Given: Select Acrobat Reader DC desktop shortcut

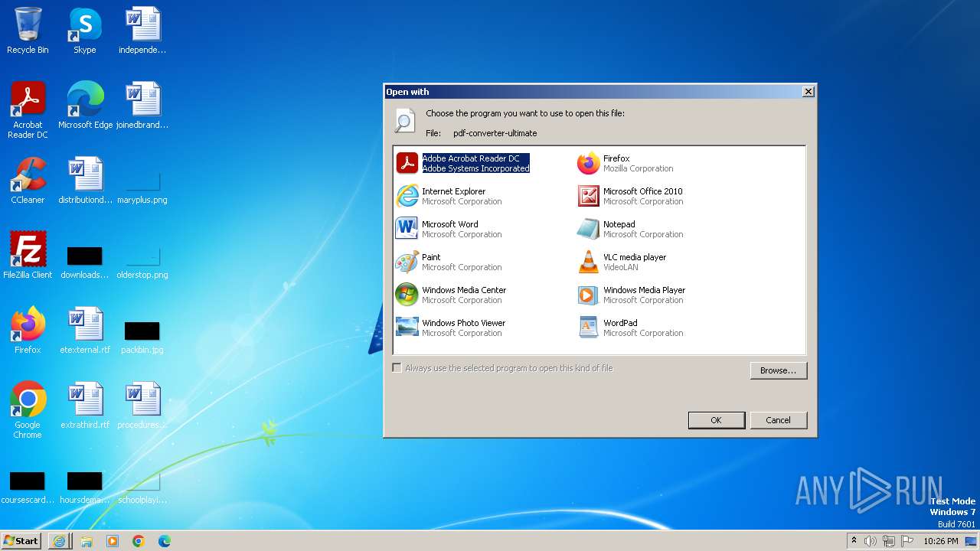Looking at the screenshot, I should [x=28, y=110].
